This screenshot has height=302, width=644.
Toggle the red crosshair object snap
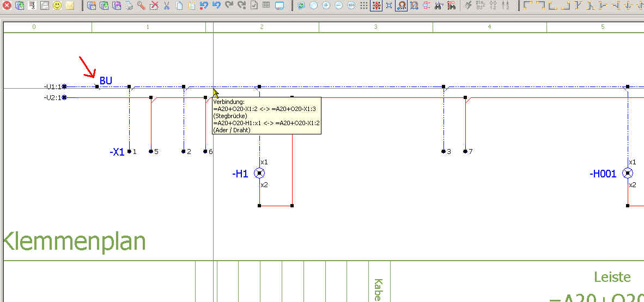(x=376, y=6)
